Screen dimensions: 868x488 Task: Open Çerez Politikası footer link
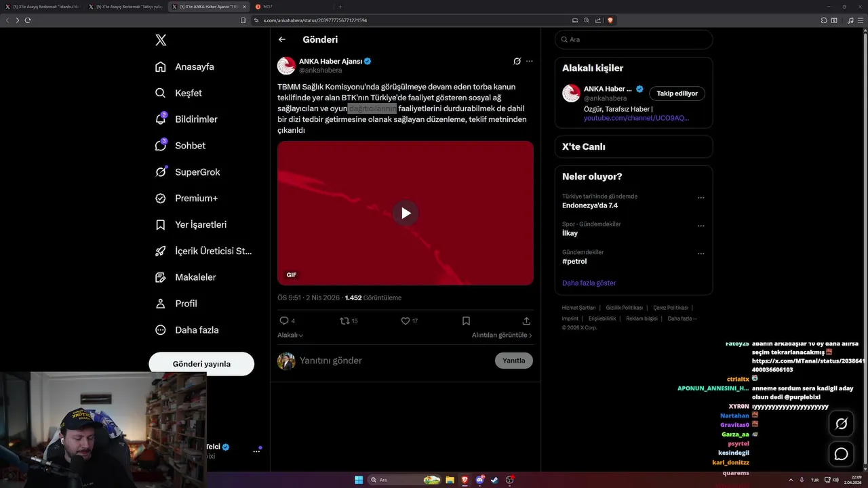pyautogui.click(x=670, y=308)
